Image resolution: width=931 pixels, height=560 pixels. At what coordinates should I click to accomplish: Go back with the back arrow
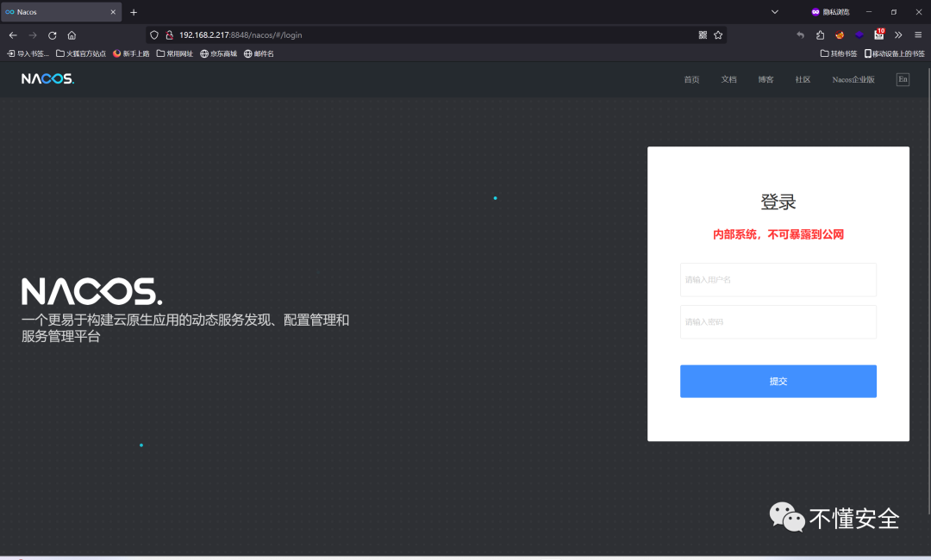click(x=13, y=35)
